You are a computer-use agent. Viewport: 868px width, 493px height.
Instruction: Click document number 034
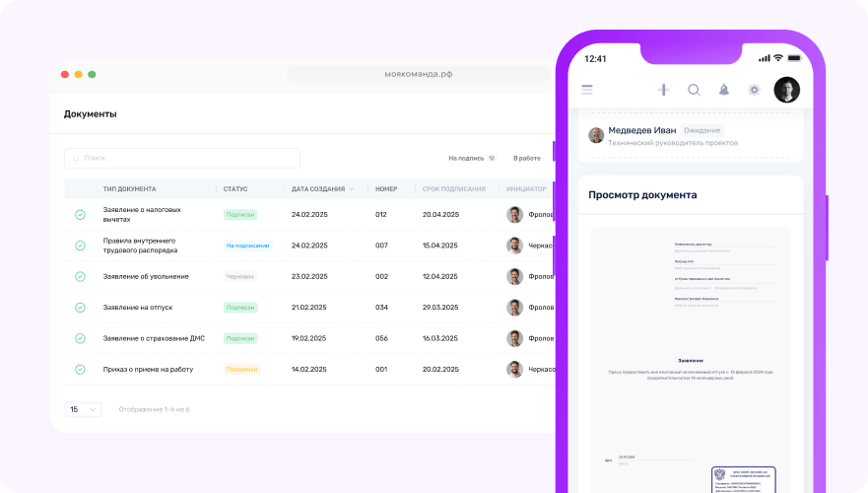click(381, 308)
